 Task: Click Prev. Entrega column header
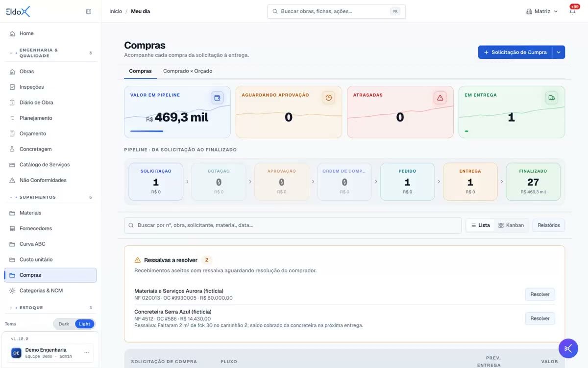[489, 362]
